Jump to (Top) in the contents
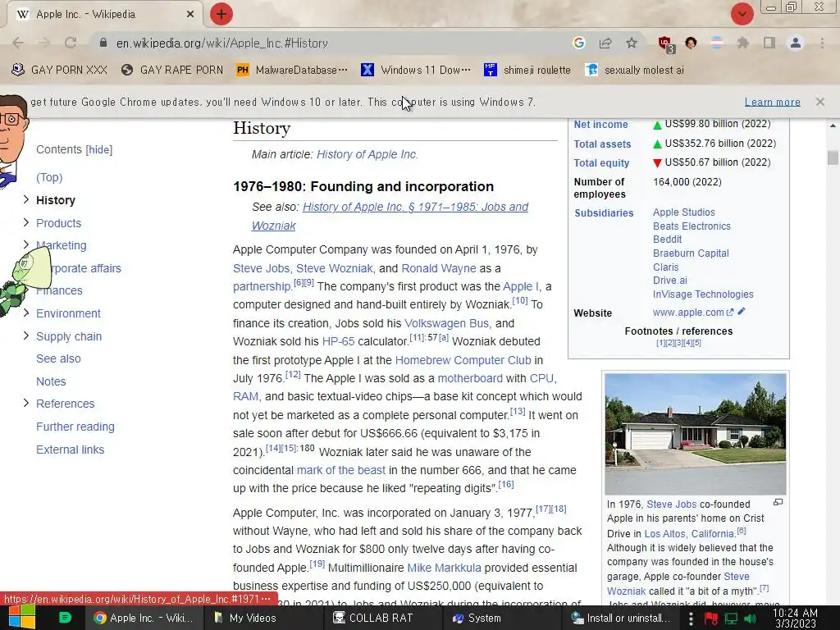The image size is (840, 630). (x=49, y=177)
